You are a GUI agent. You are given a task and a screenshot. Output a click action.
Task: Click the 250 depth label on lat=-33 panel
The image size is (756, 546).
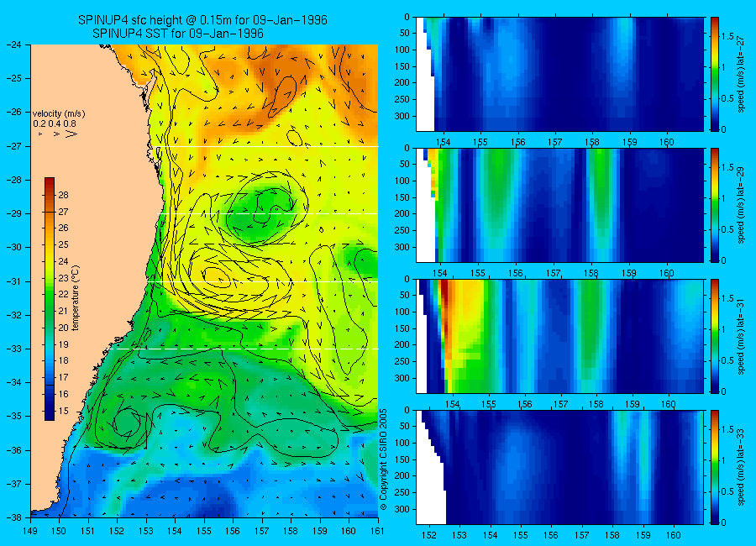pyautogui.click(x=402, y=492)
